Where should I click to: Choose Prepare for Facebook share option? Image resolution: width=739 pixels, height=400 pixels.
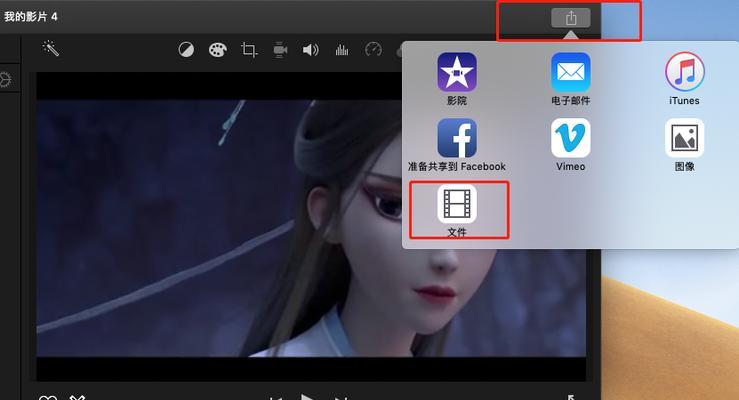click(x=457, y=145)
